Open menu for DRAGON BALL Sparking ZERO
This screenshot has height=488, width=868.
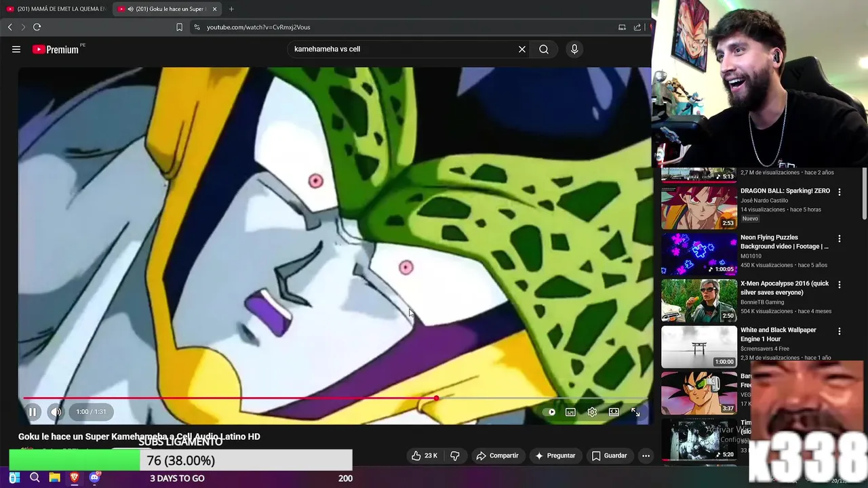[840, 192]
